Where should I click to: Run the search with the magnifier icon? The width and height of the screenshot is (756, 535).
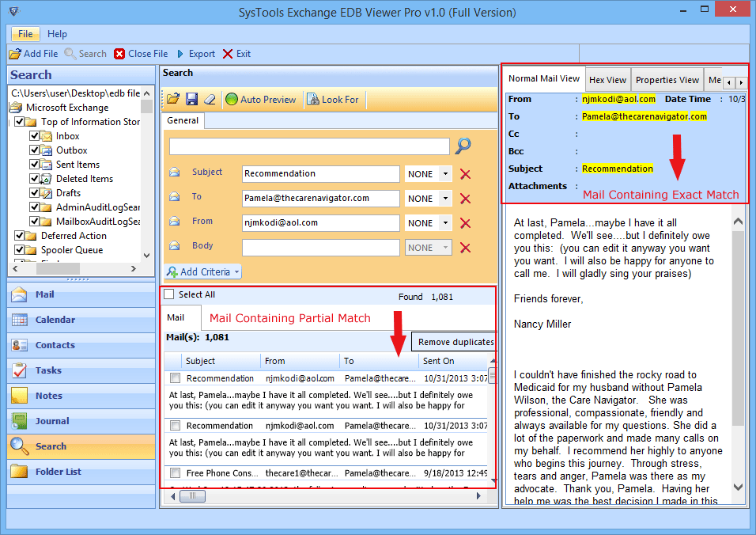tap(463, 146)
